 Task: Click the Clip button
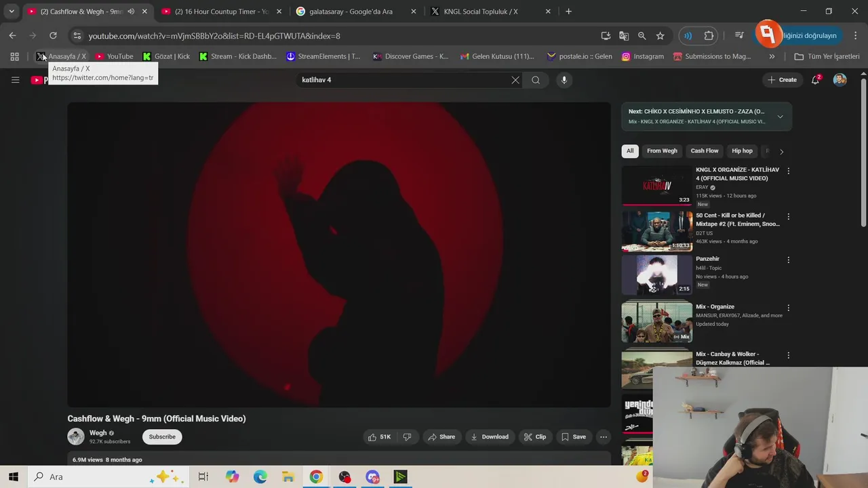535,437
